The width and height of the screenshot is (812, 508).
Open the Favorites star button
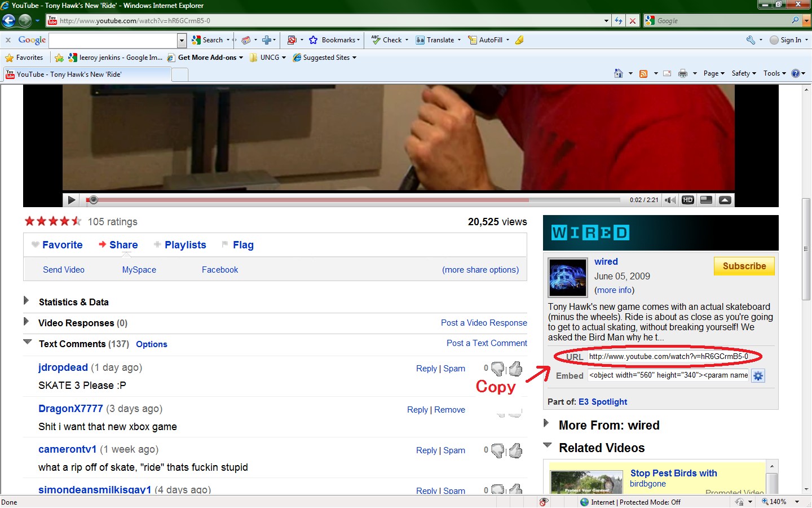coord(24,58)
